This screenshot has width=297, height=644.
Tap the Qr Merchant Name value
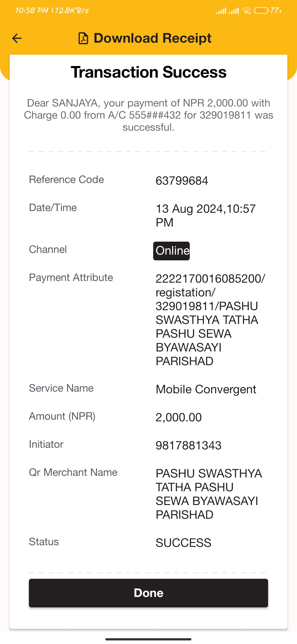[209, 494]
